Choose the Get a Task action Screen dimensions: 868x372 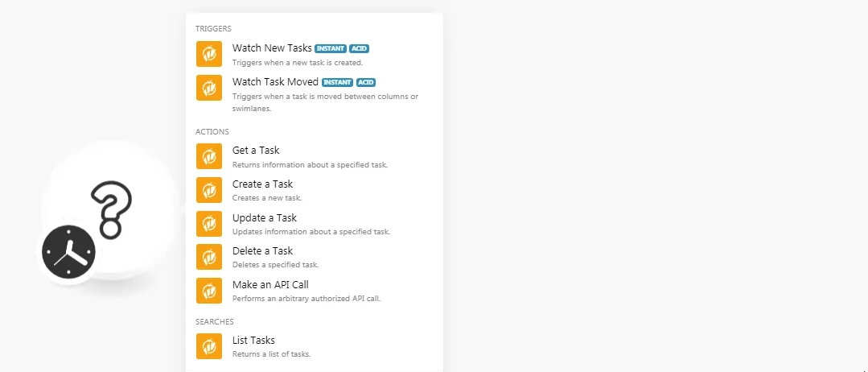[315, 156]
